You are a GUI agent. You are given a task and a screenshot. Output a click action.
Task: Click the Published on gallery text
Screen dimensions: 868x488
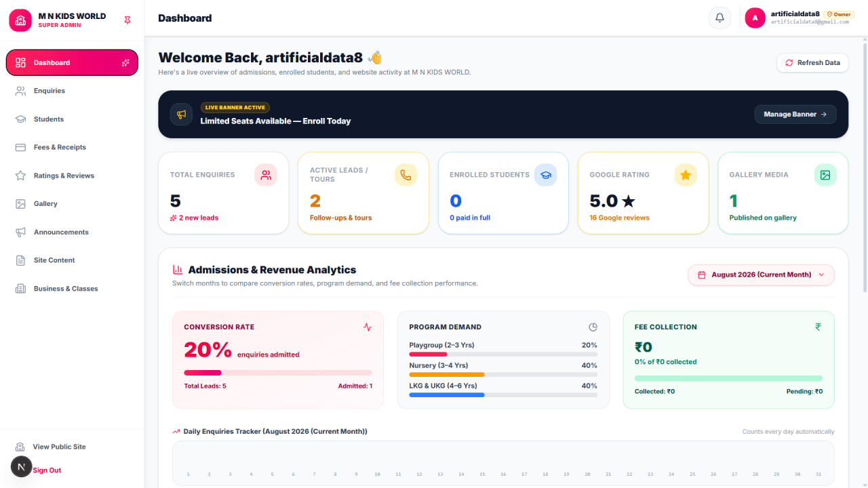click(763, 218)
